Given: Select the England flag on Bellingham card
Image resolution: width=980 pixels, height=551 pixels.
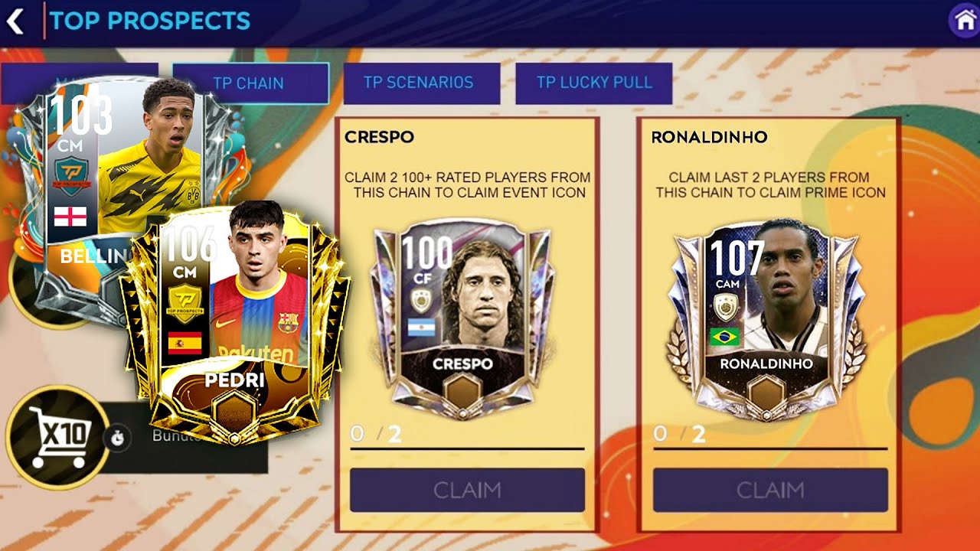Looking at the screenshot, I should pyautogui.click(x=70, y=217).
